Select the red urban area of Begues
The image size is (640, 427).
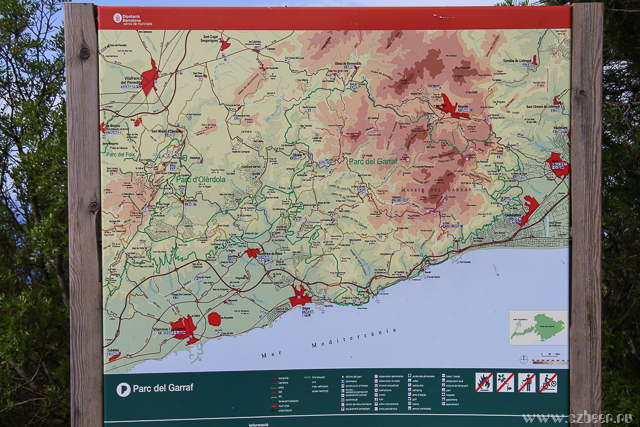tap(453, 107)
